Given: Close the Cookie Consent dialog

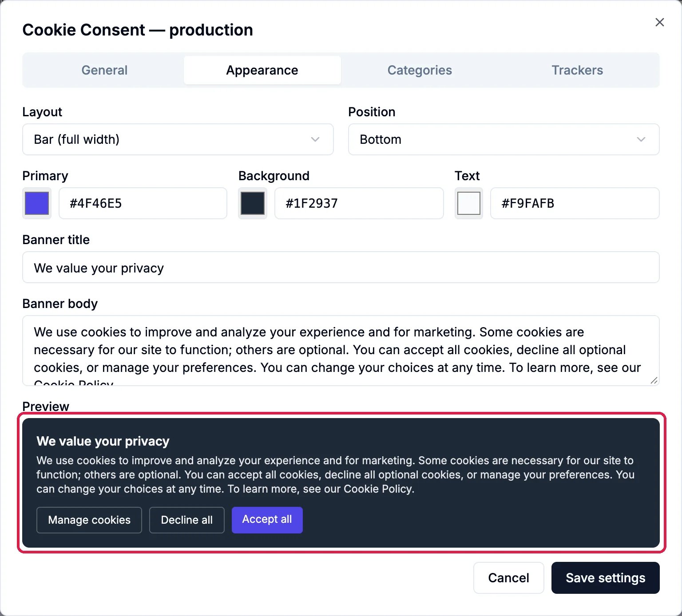Looking at the screenshot, I should click(x=659, y=22).
